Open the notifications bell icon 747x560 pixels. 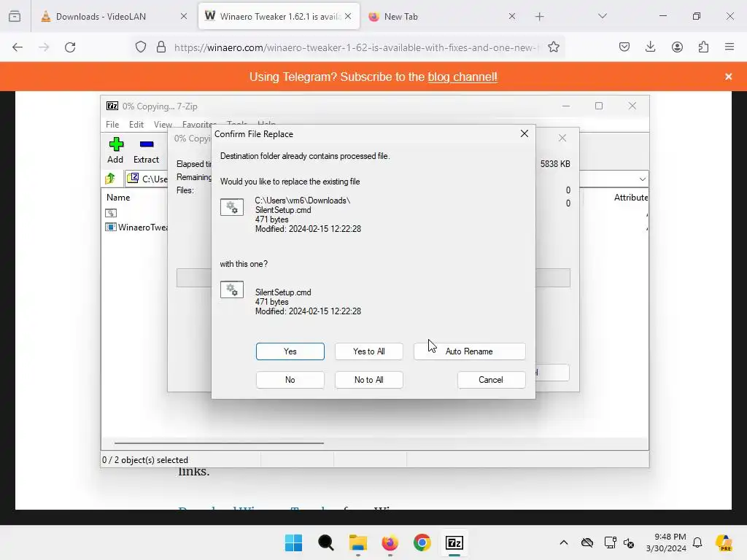[697, 542]
